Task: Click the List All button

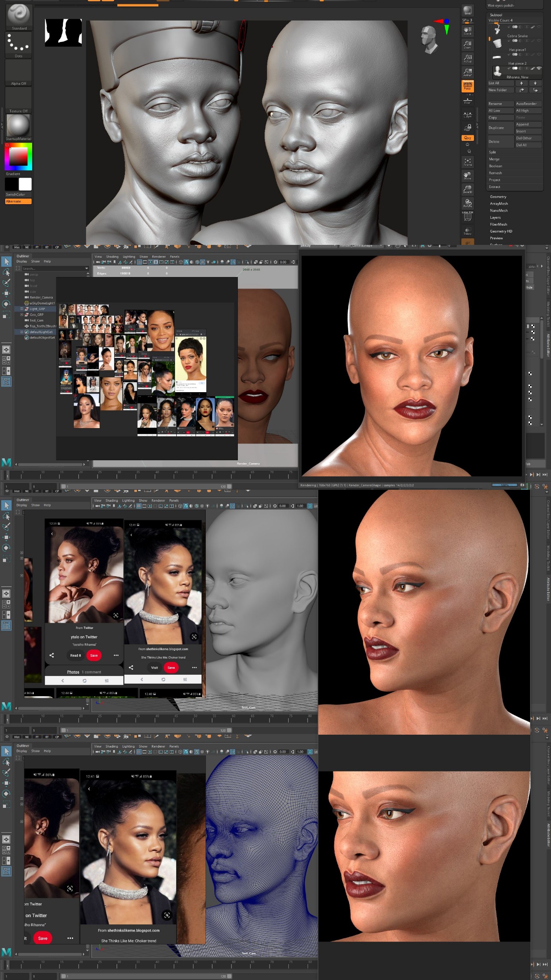Action: (x=501, y=83)
